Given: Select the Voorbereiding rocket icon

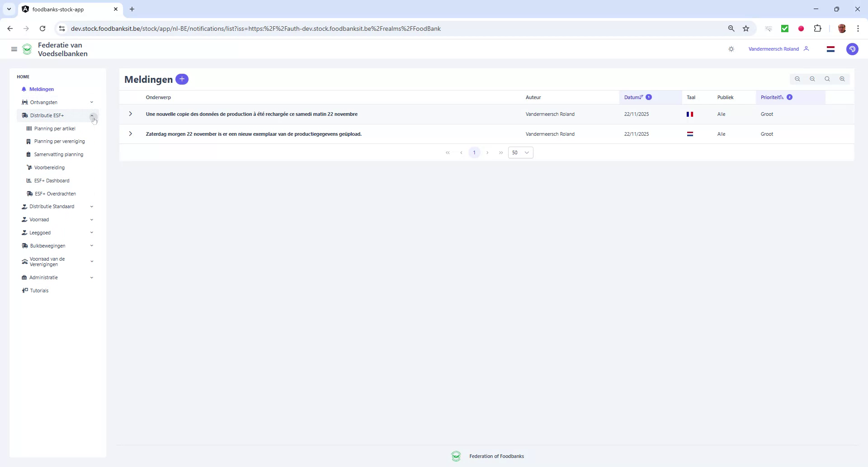Looking at the screenshot, I should tap(29, 167).
